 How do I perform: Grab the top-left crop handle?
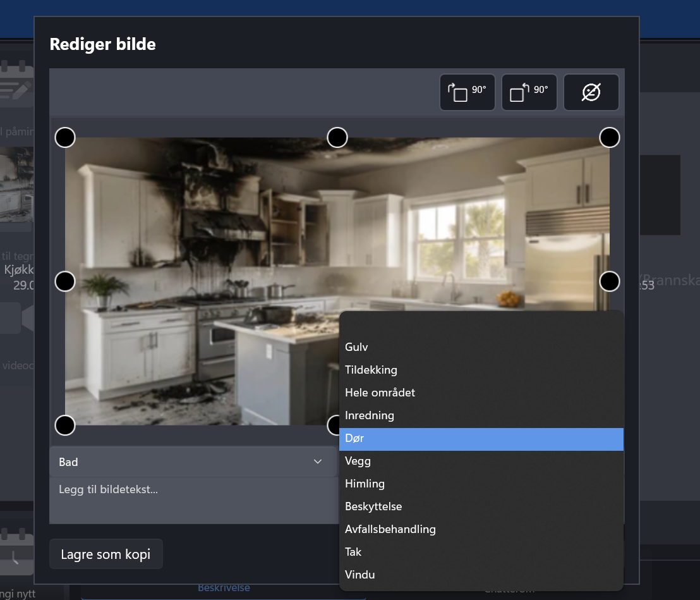click(65, 137)
